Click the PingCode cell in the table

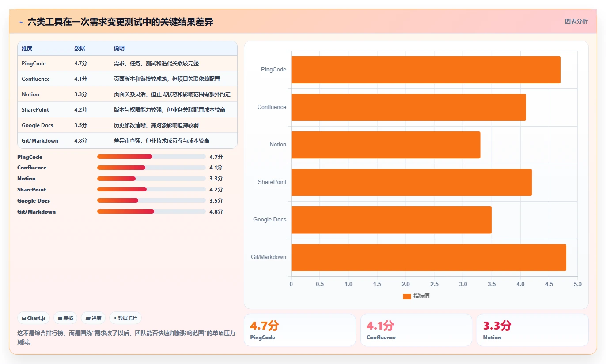(x=34, y=64)
